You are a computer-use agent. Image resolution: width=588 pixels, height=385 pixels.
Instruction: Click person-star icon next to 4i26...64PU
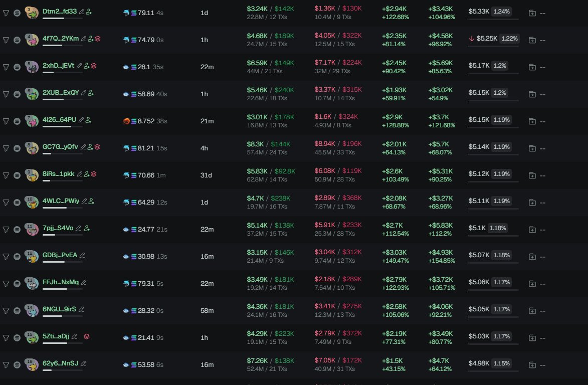88,120
